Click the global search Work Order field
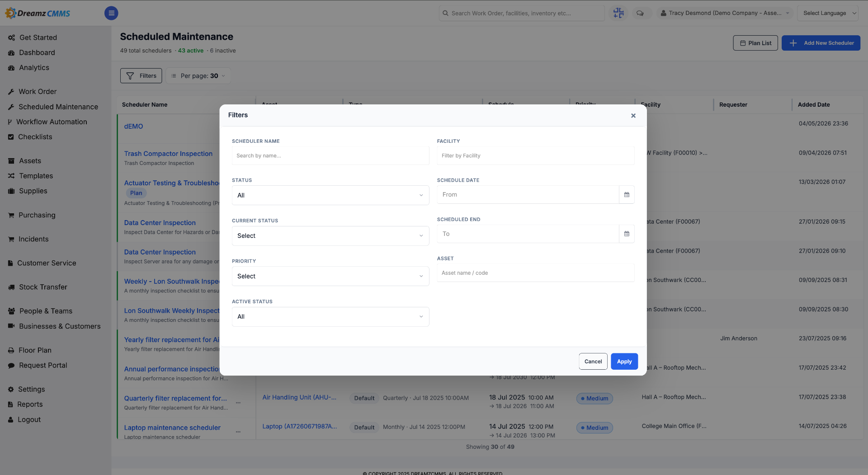This screenshot has height=475, width=868. (522, 13)
